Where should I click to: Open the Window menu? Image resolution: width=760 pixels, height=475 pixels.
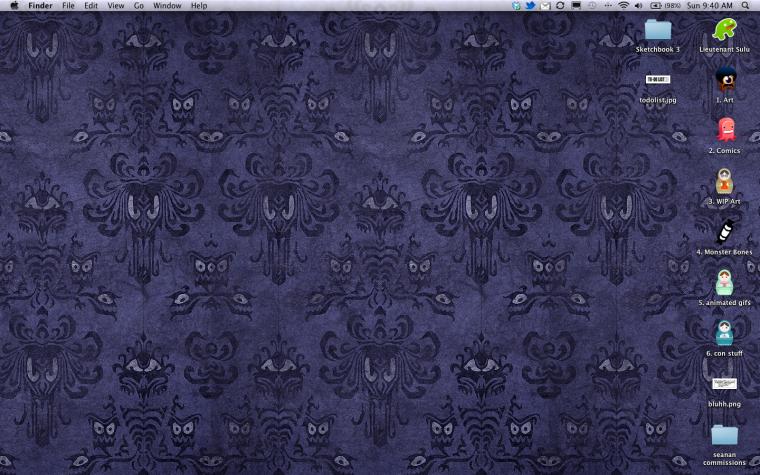[167, 6]
